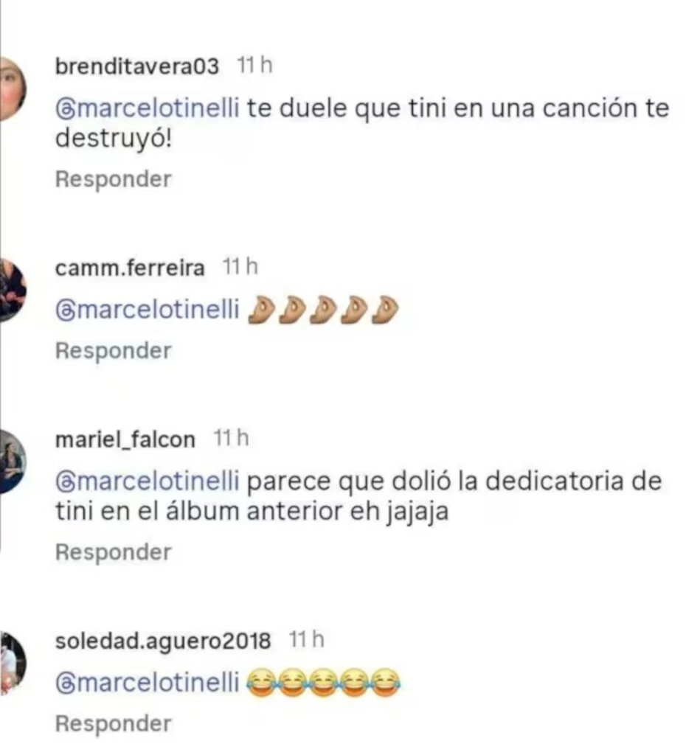Open @marcelotinelli mention in camm.ferreira's comment
The height and width of the screenshot is (755, 700).
pos(148,309)
